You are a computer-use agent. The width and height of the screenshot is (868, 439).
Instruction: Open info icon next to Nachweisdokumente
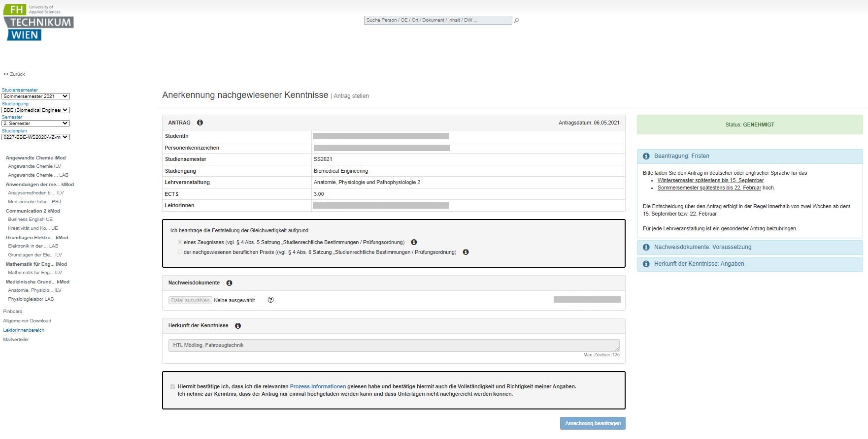[229, 283]
